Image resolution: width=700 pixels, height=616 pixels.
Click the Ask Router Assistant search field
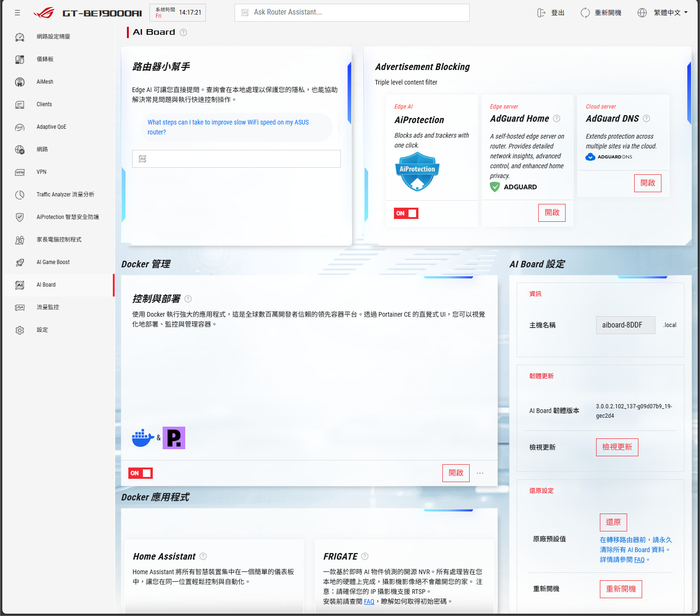(x=352, y=13)
